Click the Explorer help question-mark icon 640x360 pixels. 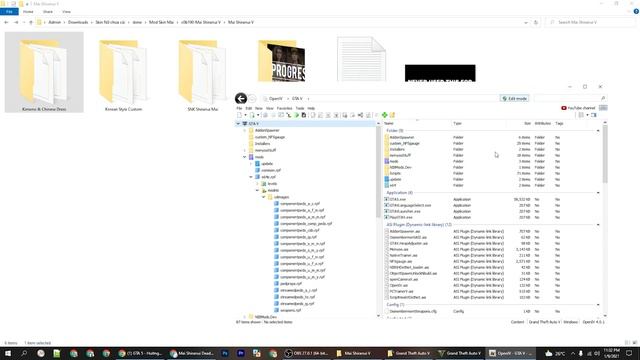click(x=636, y=11)
